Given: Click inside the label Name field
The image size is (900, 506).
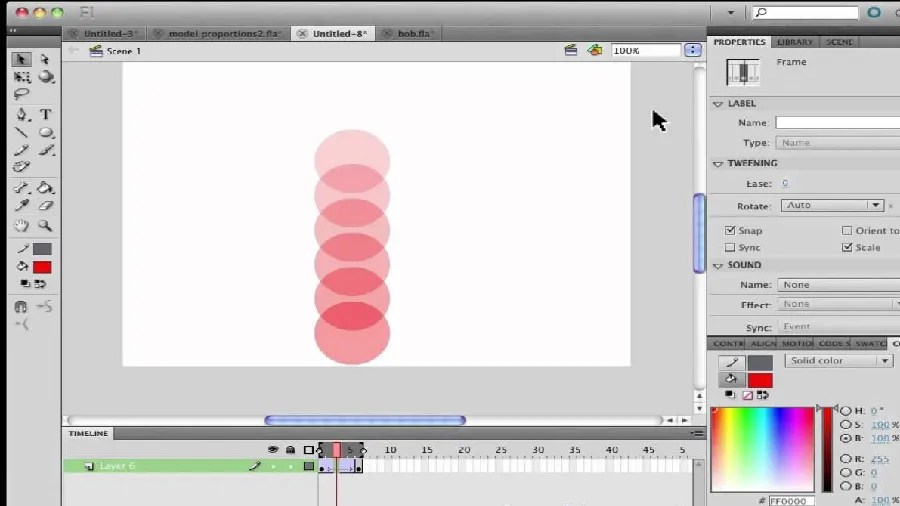Looking at the screenshot, I should 837,122.
